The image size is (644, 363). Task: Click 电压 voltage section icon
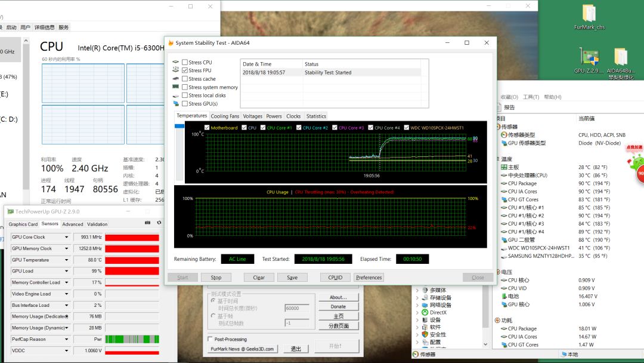498,272
